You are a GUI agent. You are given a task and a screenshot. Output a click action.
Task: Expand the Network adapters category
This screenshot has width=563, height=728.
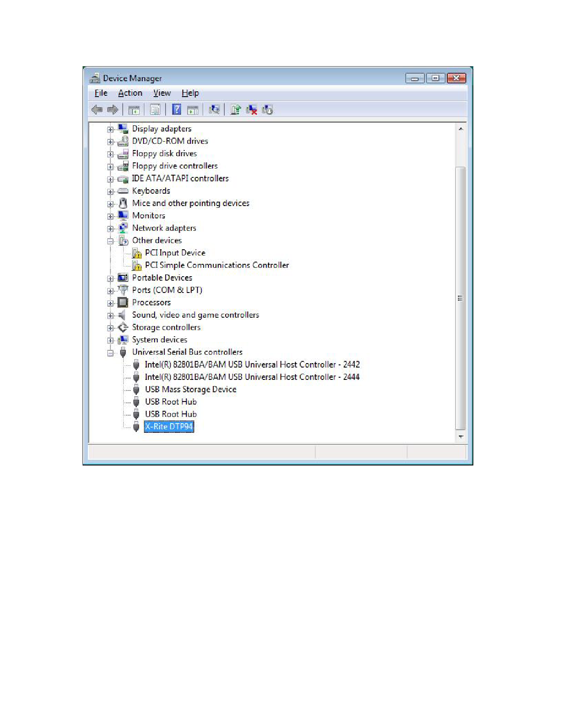(110, 229)
